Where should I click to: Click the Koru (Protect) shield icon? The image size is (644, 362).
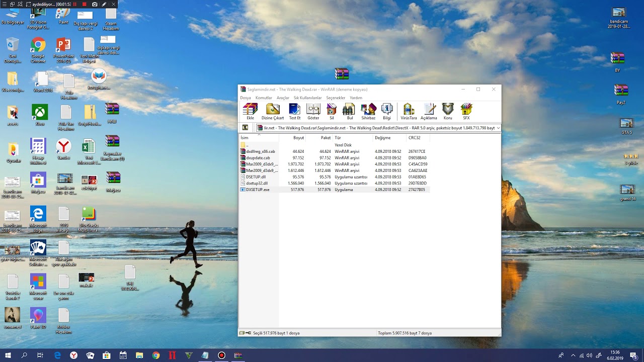448,111
